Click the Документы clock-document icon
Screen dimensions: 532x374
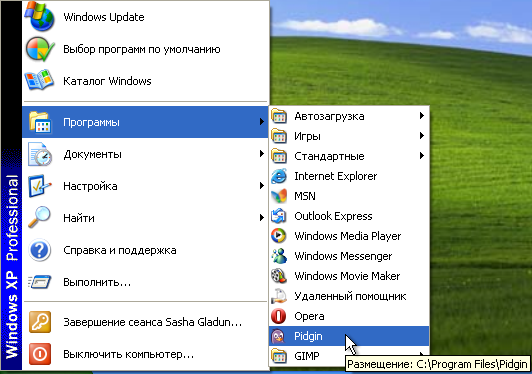pos(40,154)
